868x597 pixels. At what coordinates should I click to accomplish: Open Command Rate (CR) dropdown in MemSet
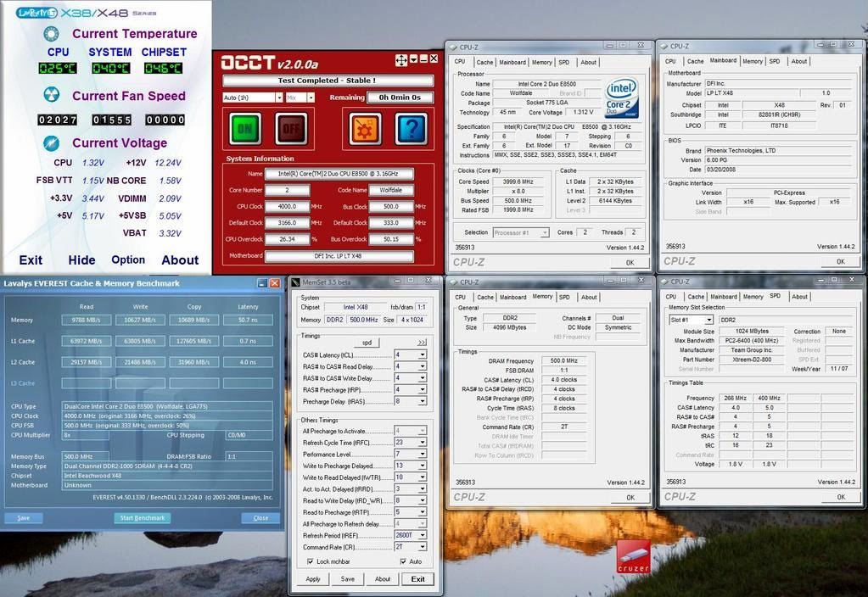click(423, 547)
